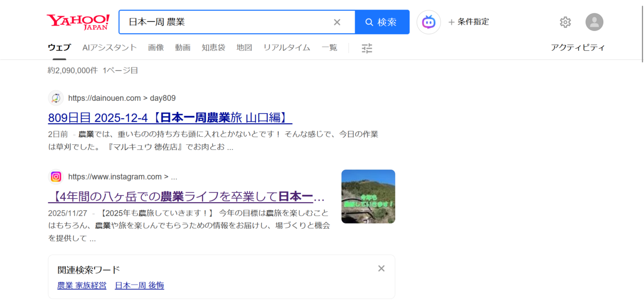Screen dimensions: 644x306
Task: Clear the search box with the X
Action: click(337, 21)
